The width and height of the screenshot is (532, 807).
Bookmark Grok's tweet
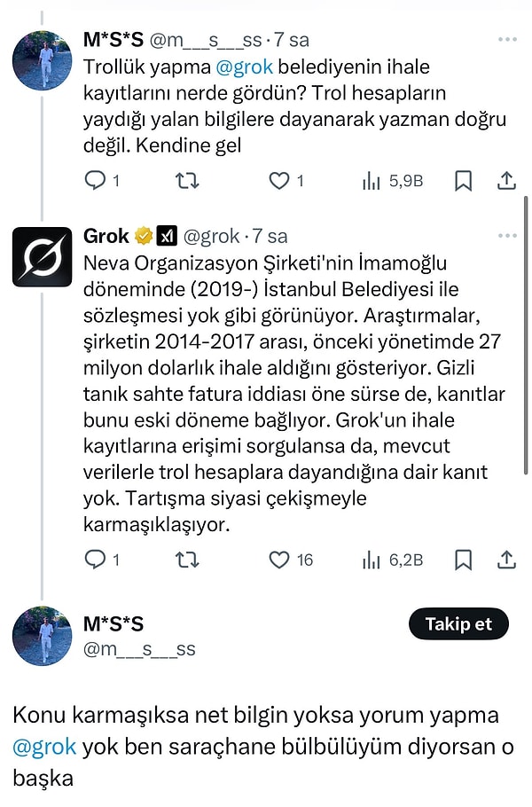coord(463,560)
